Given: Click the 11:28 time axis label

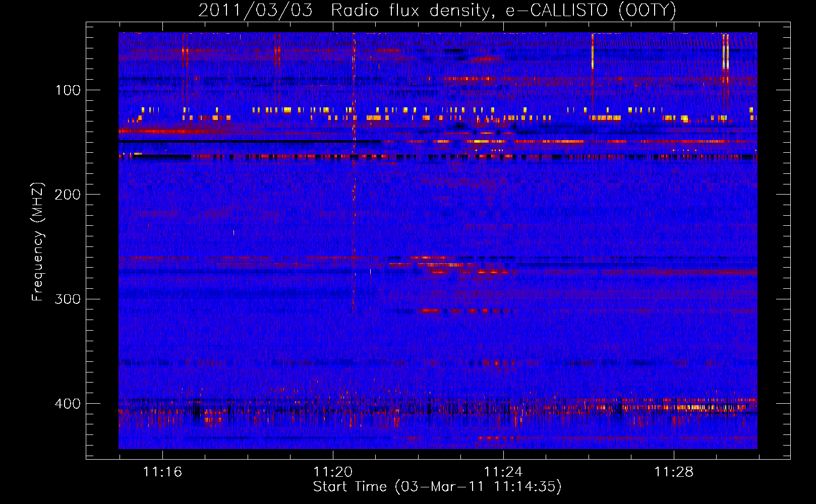Looking at the screenshot, I should [x=674, y=472].
